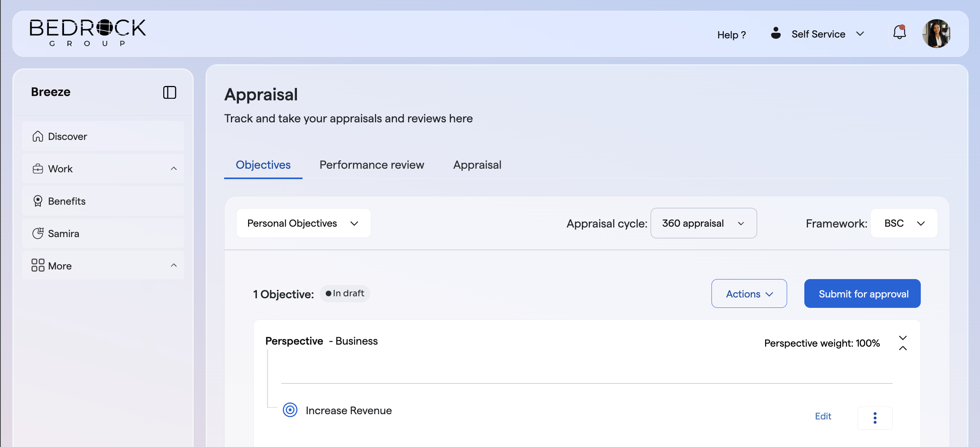
Task: Toggle the Business perspective collapse arrows
Action: point(903,343)
